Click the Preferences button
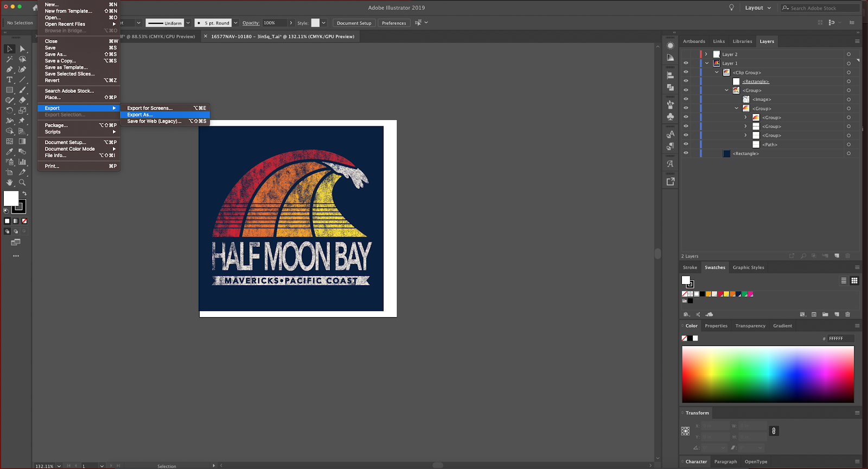This screenshot has height=469, width=868. [394, 23]
